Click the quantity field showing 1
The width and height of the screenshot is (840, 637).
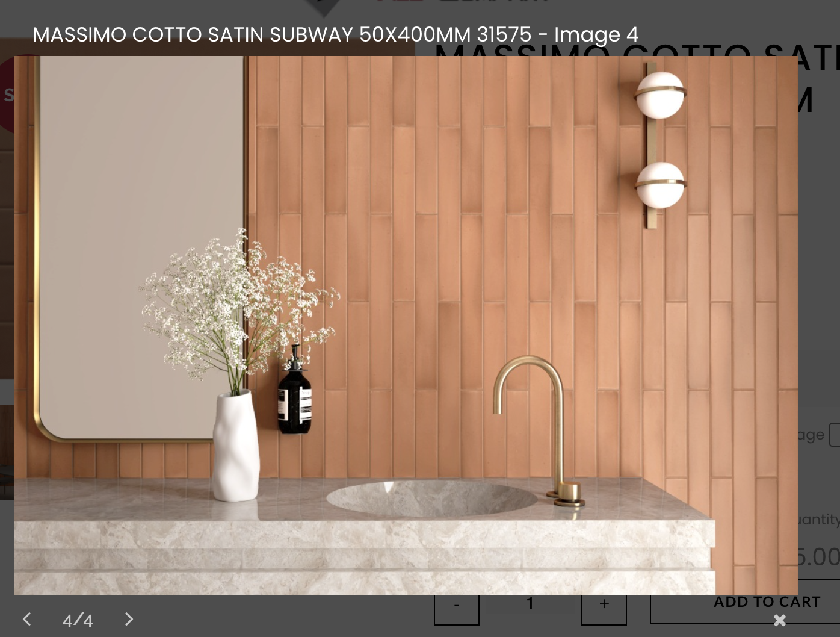pos(530,604)
